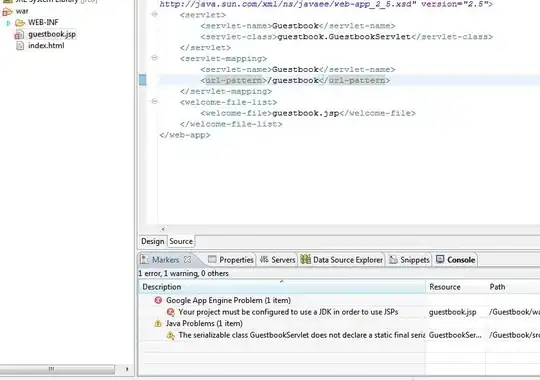This screenshot has width=540, height=380.
Task: Click the WEB-INF folder icon
Action: [20, 23]
